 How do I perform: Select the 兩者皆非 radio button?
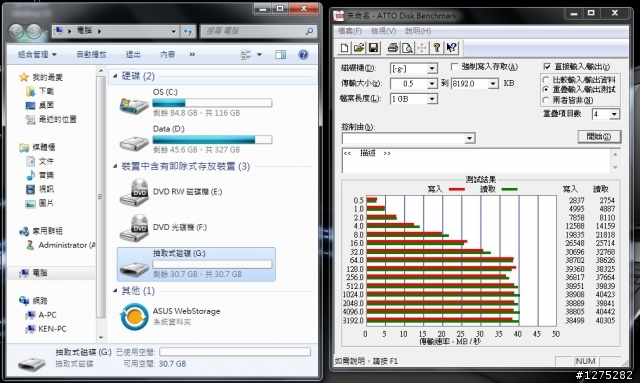tap(546, 100)
